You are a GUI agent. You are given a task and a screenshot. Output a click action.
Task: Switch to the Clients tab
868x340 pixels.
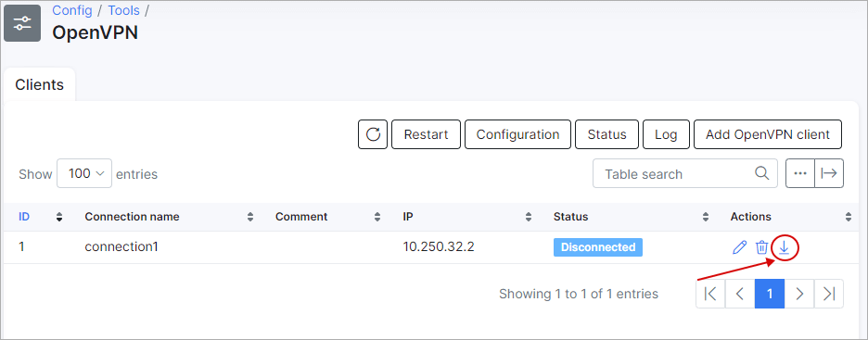point(39,84)
